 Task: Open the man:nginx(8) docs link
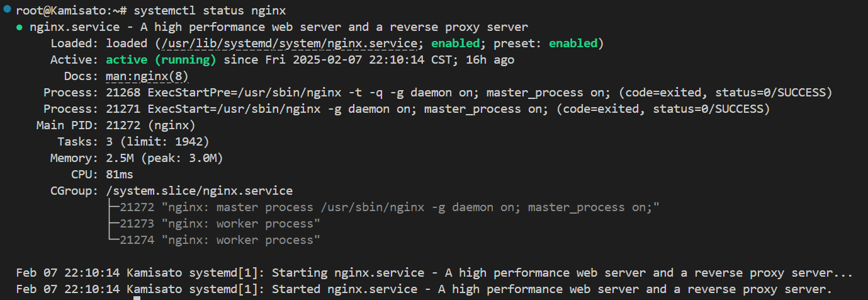pos(147,76)
